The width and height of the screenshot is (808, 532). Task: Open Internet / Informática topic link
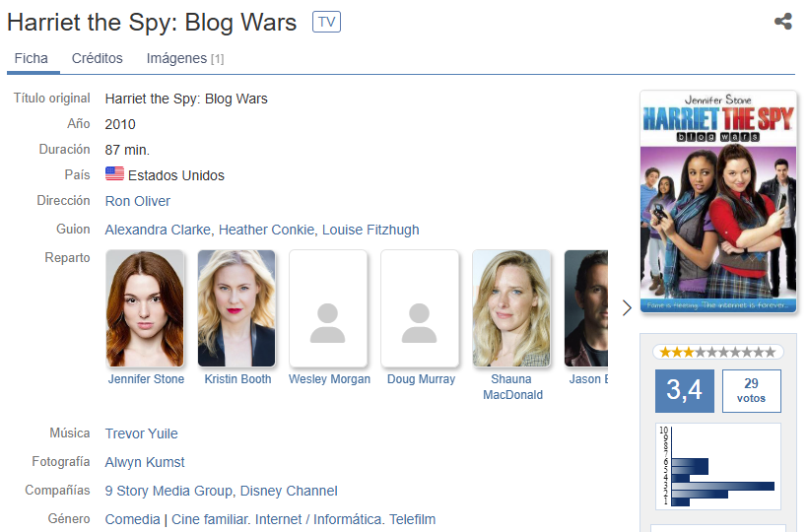coord(318,519)
